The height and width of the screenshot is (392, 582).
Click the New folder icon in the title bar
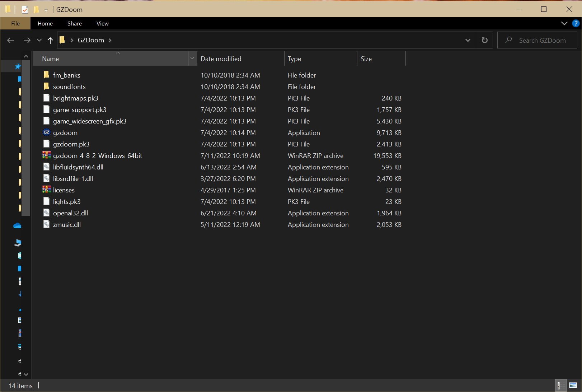click(36, 10)
